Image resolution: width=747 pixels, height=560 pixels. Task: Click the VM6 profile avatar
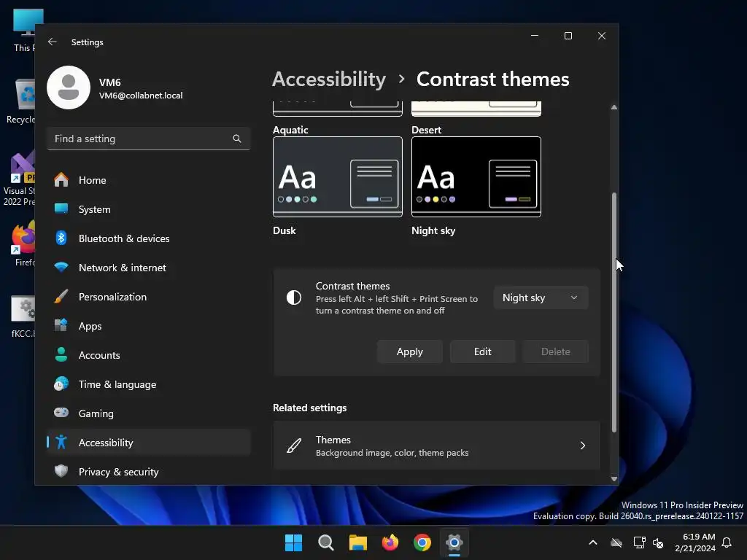pos(69,87)
